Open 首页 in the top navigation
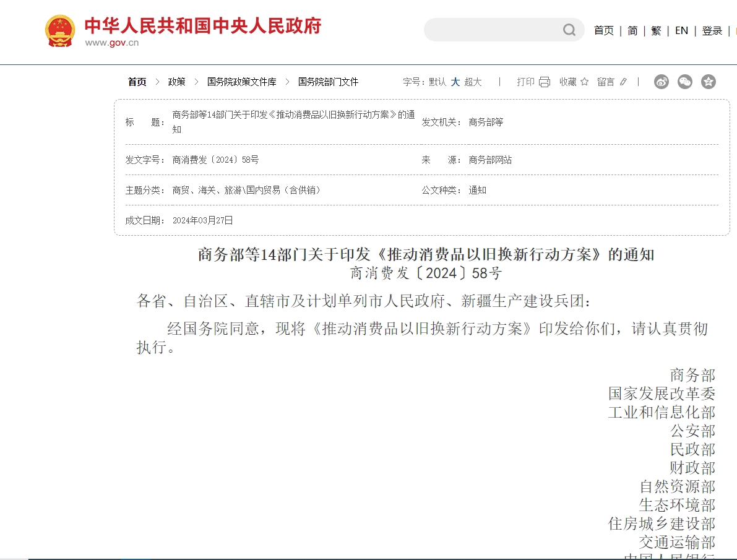This screenshot has width=737, height=560. click(603, 30)
